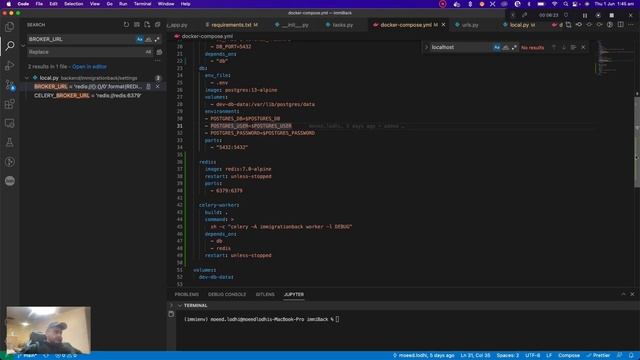Open the Apple menu
Image resolution: width=640 pixels, height=360 pixels.
[x=8, y=4]
